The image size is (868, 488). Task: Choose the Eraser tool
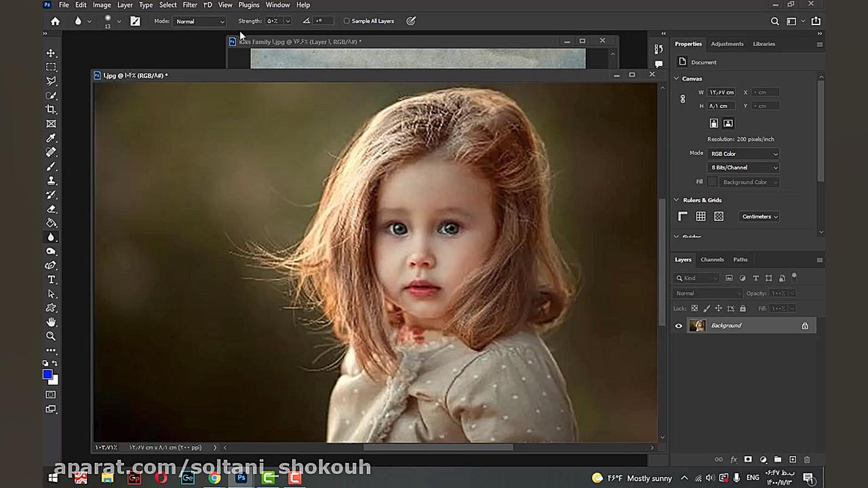[x=51, y=209]
